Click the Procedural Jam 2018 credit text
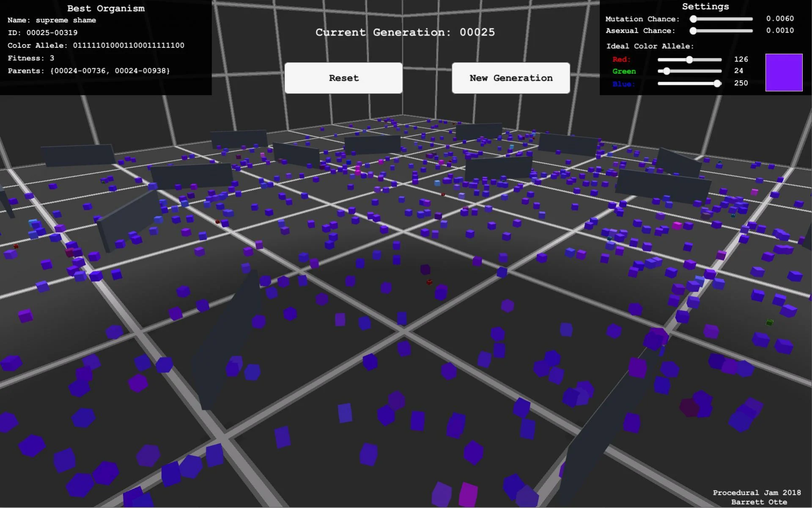 [x=757, y=493]
